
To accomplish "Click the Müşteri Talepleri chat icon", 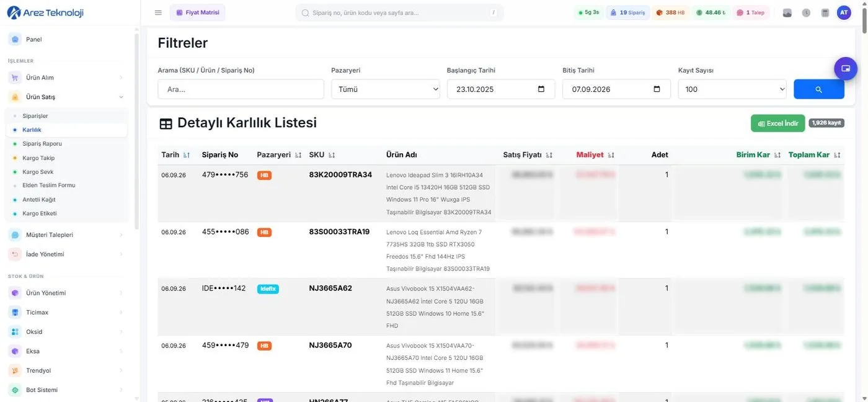I will pyautogui.click(x=15, y=235).
